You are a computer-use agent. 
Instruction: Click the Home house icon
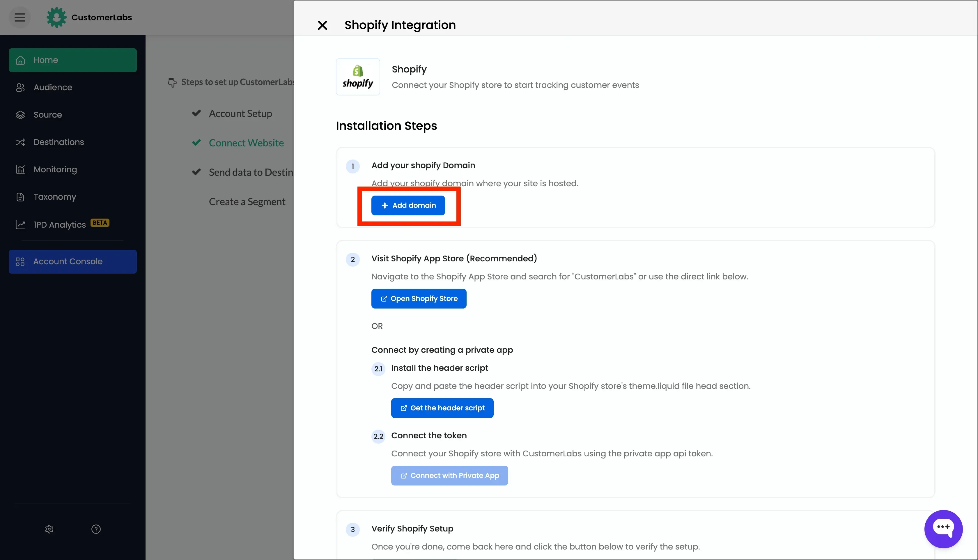coord(20,60)
